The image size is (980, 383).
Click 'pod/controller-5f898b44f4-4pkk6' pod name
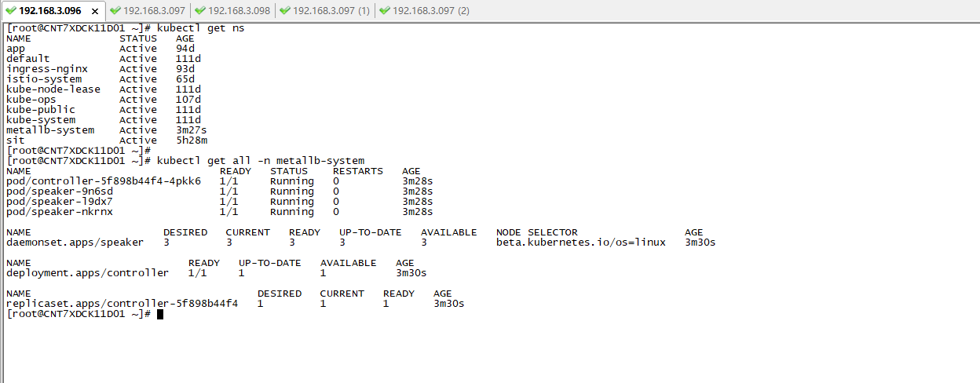coord(104,181)
